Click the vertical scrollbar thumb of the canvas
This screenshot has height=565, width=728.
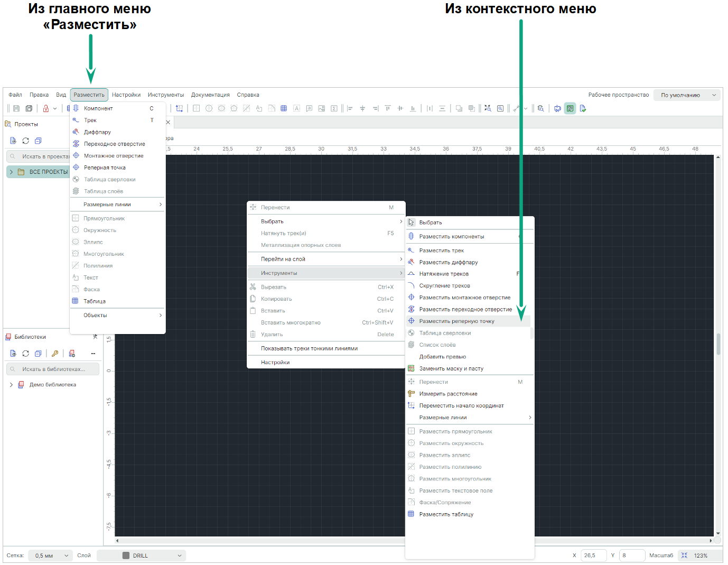coord(718,345)
